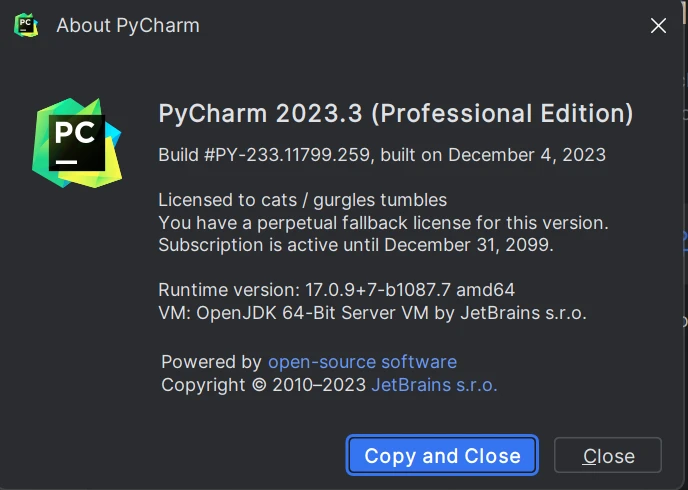This screenshot has width=688, height=490.
Task: Click the Runtime version line
Action: click(336, 290)
